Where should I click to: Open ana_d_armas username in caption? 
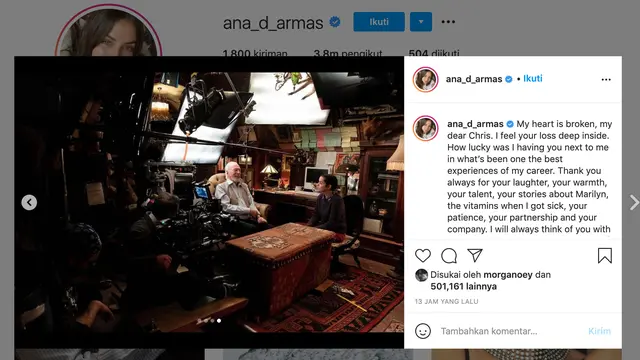(475, 124)
